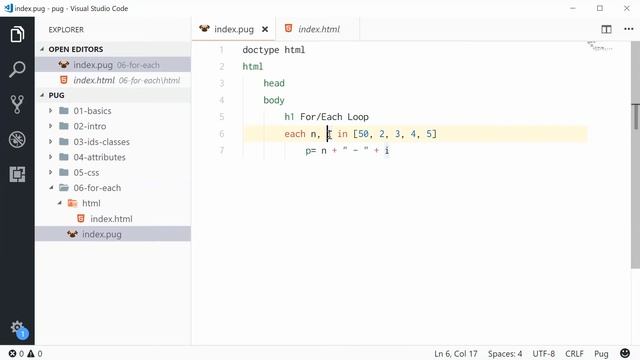Open the Extensions view
640x360 pixels.
17,174
